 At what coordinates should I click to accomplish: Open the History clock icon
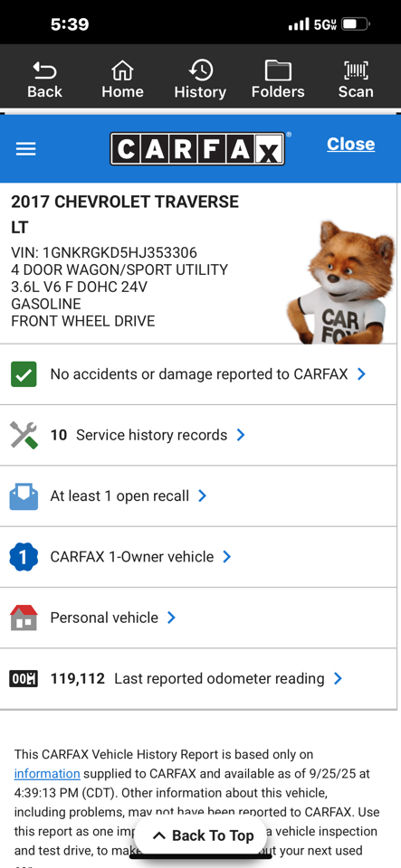(200, 70)
